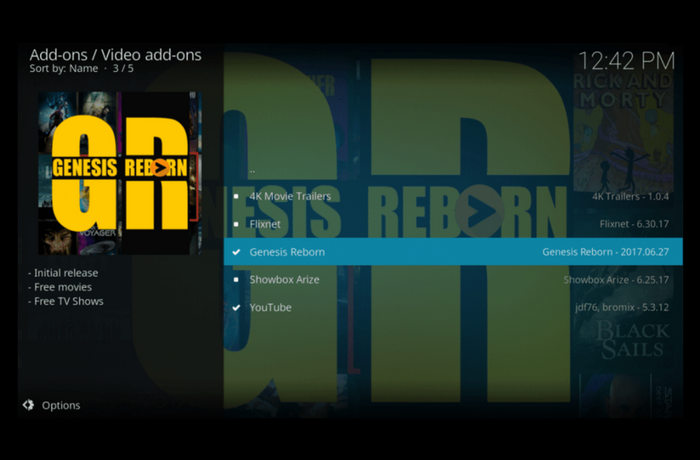This screenshot has width=700, height=460.
Task: Click the square marker beside Showbox Arize
Action: tap(236, 280)
